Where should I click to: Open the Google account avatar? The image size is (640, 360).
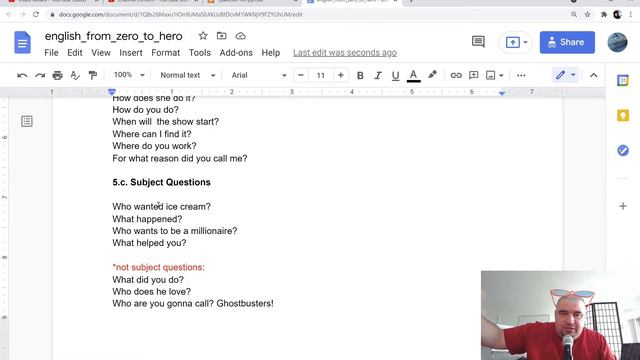[617, 42]
